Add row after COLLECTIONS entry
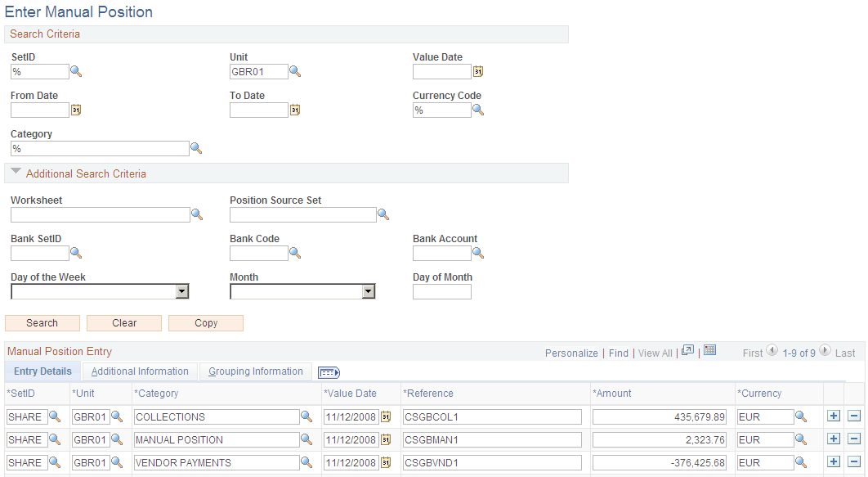Screen dimensions: 868x477 click(x=834, y=416)
